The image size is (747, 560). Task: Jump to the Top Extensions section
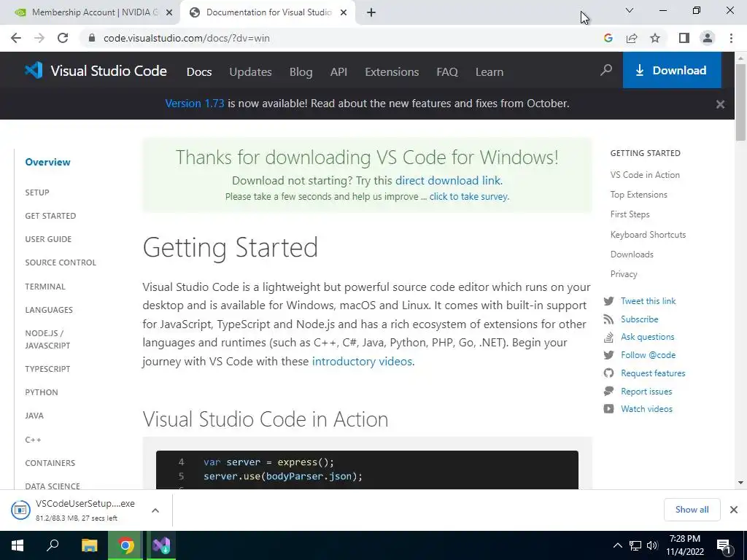tap(639, 194)
